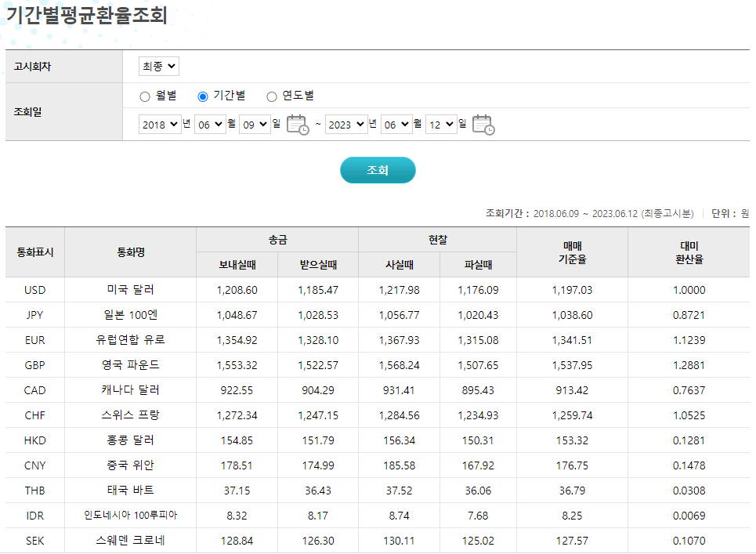The width and height of the screenshot is (756, 554).
Task: Select the 월별 radio button
Action: pyautogui.click(x=144, y=96)
